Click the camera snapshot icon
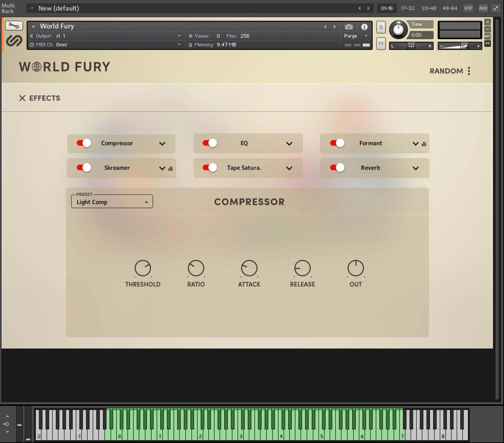 click(349, 27)
